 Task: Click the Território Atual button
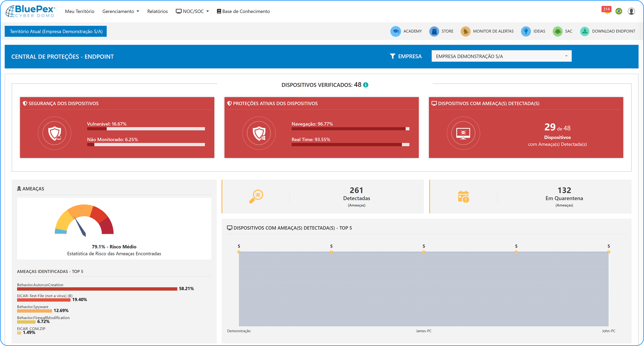pos(56,32)
